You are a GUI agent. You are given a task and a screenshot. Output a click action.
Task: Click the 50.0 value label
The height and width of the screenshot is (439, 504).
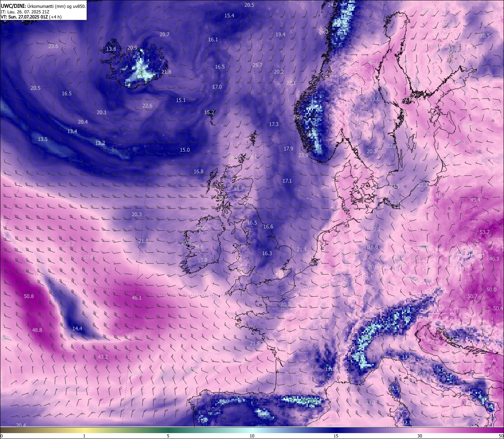coord(491,290)
